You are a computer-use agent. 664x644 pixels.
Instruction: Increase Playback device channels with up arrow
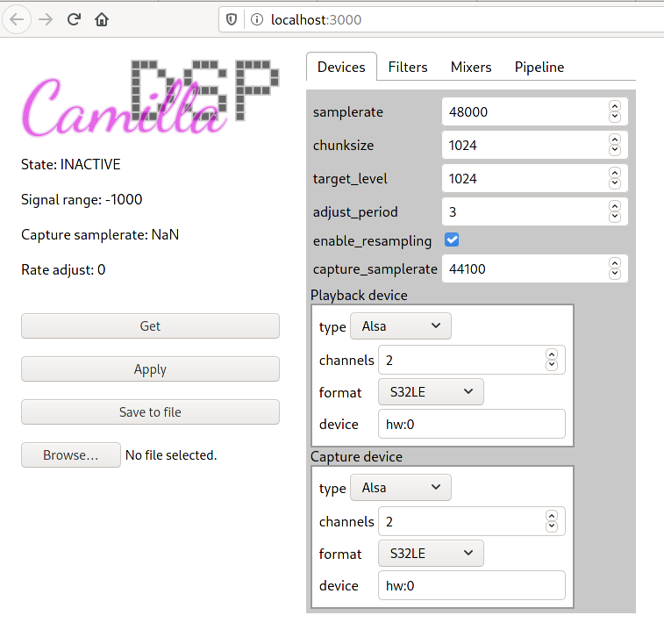[552, 354]
